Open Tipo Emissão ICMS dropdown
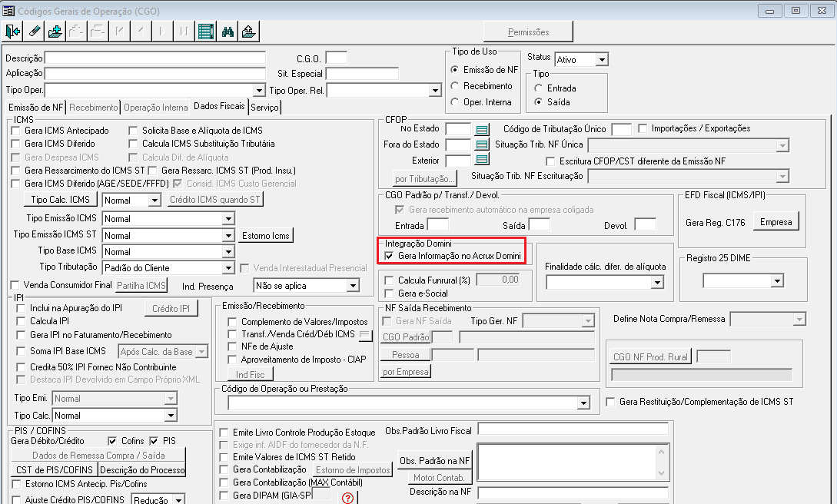837x504 pixels. coord(228,219)
